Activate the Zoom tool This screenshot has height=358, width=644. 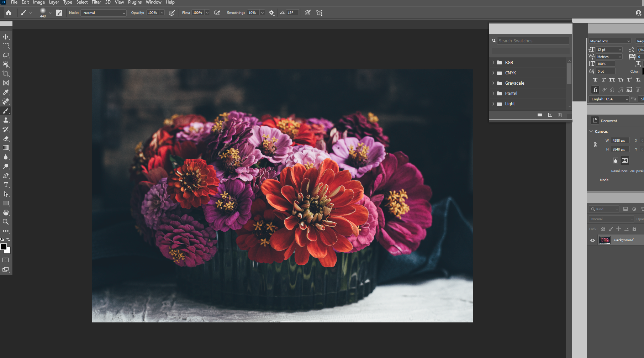[6, 222]
